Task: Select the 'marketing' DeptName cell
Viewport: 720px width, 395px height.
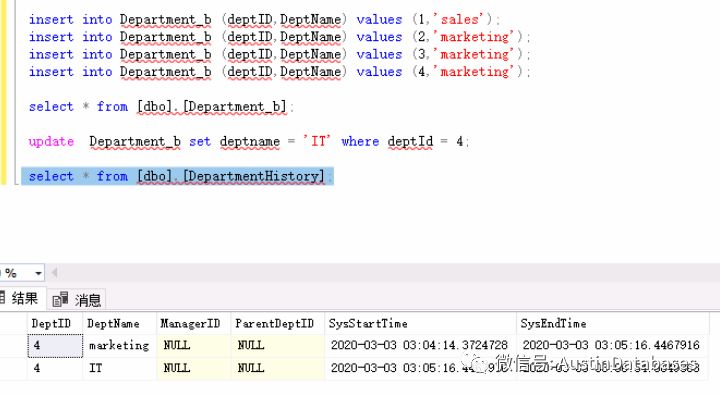Action: (119, 345)
